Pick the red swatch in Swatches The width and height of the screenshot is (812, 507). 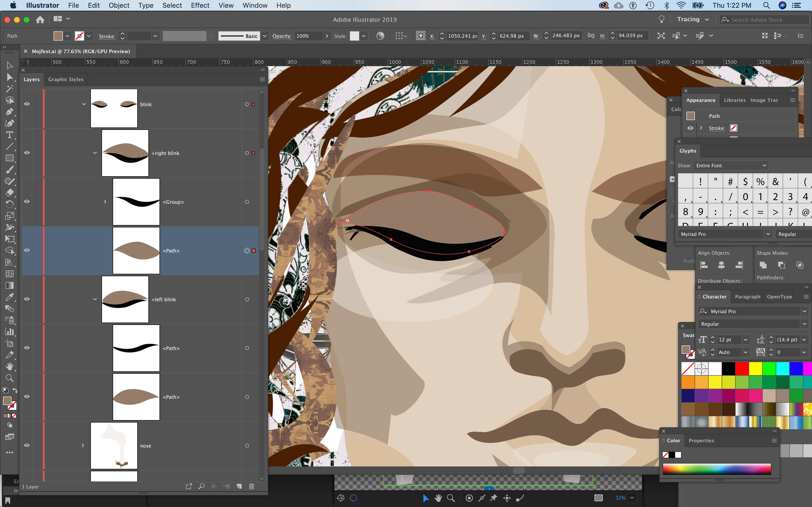click(x=742, y=369)
